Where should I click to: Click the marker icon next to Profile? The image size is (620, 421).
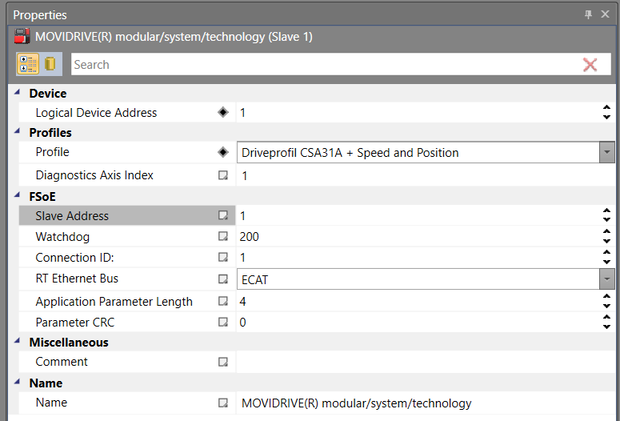point(223,153)
